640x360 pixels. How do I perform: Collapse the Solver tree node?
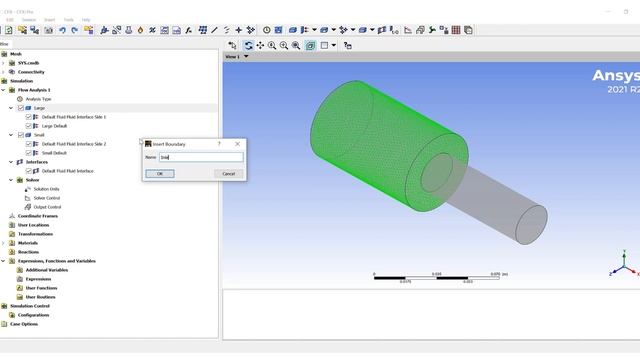click(x=11, y=180)
